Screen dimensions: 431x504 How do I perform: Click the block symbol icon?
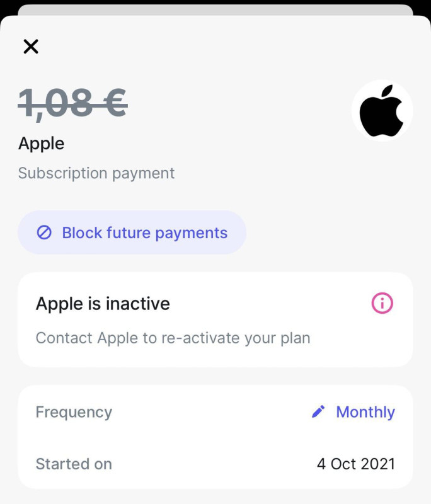coord(44,232)
